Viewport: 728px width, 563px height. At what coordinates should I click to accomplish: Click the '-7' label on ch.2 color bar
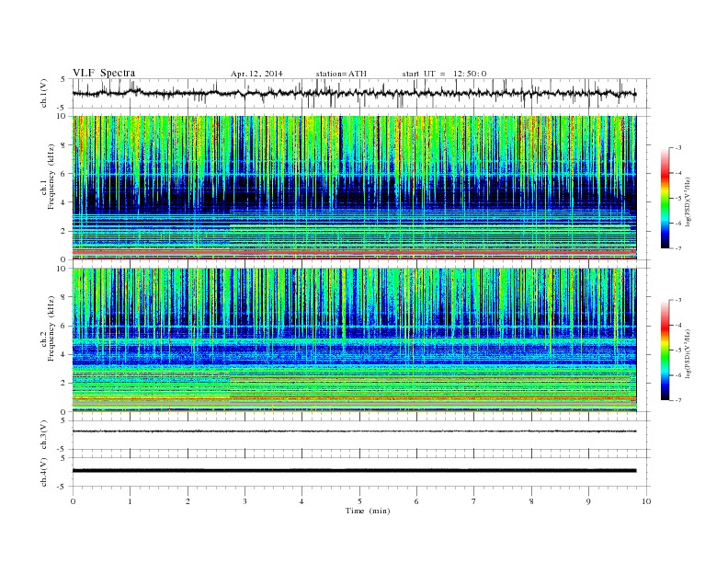(x=677, y=400)
